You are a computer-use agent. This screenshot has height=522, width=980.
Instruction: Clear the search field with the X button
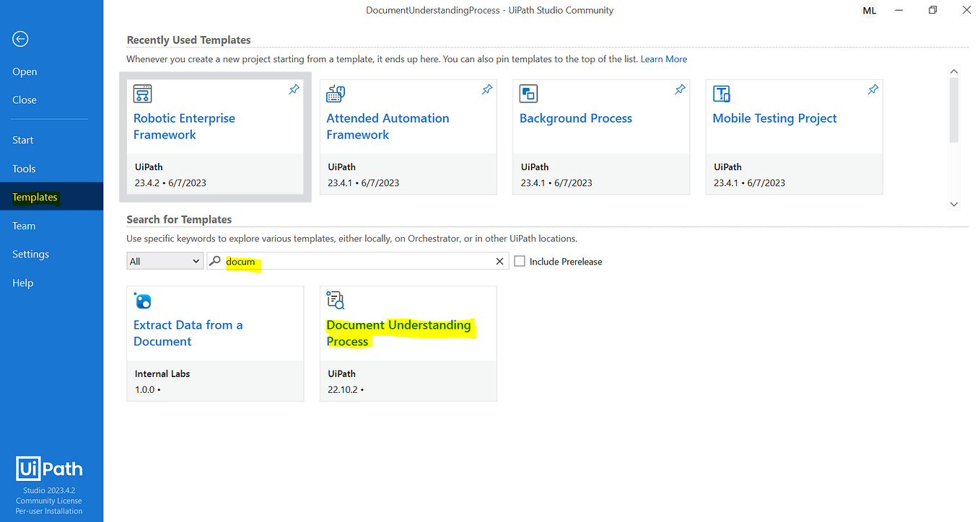tap(499, 261)
